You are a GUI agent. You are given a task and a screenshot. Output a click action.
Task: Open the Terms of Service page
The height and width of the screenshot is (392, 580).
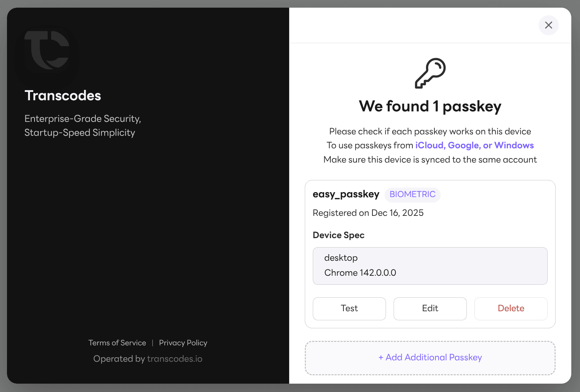[117, 343]
